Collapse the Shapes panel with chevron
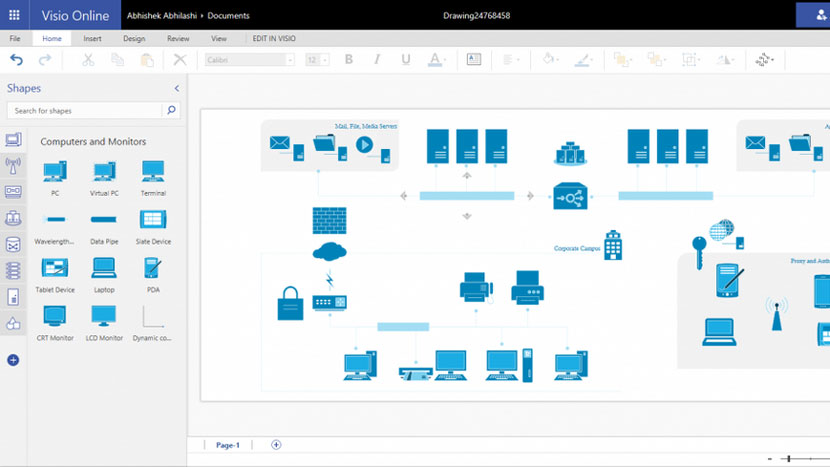Screen dimensions: 830x467 [177, 88]
